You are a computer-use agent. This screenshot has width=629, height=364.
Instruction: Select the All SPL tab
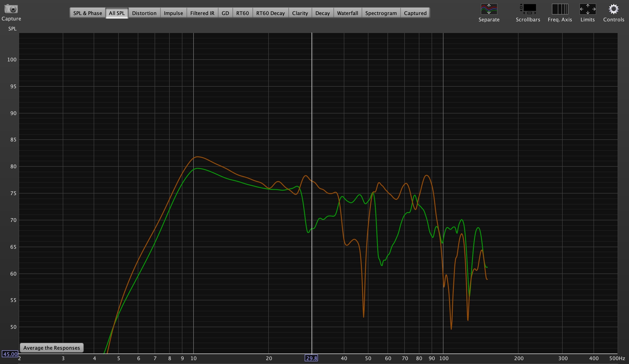click(117, 13)
